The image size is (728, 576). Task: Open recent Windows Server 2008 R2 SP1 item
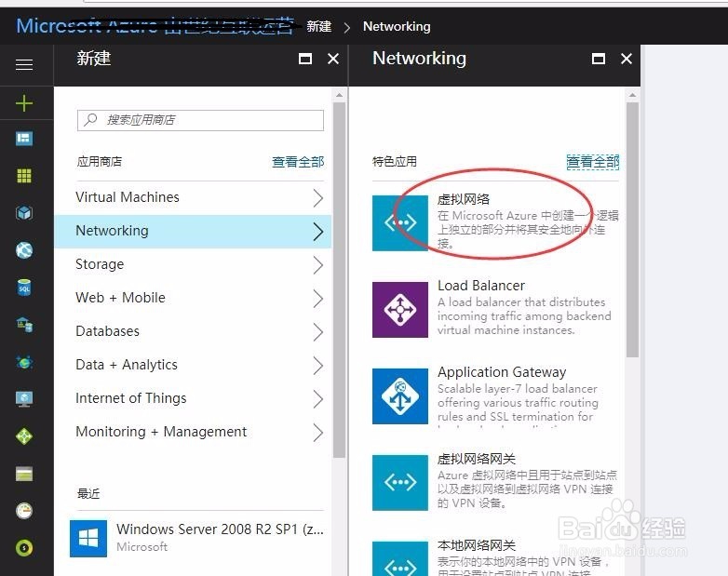coord(196,539)
